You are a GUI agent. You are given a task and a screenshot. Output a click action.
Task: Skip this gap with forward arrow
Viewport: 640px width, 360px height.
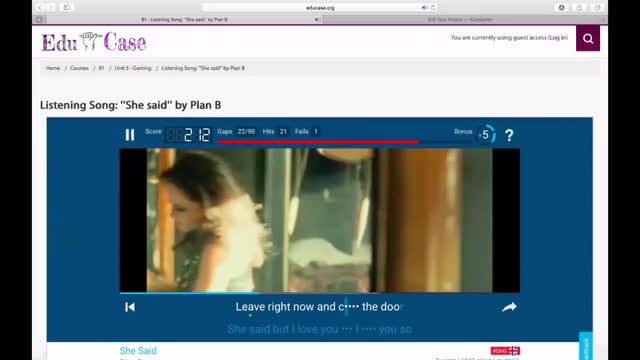(509, 307)
